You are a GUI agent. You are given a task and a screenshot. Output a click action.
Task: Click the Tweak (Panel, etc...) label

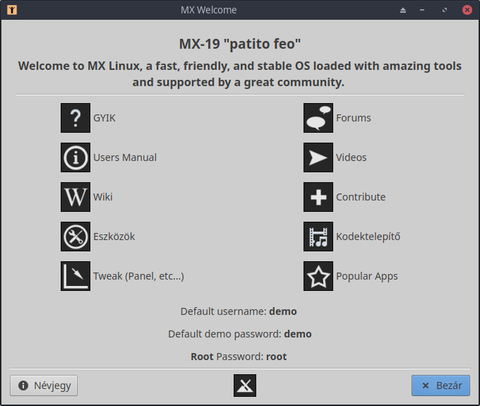click(138, 276)
